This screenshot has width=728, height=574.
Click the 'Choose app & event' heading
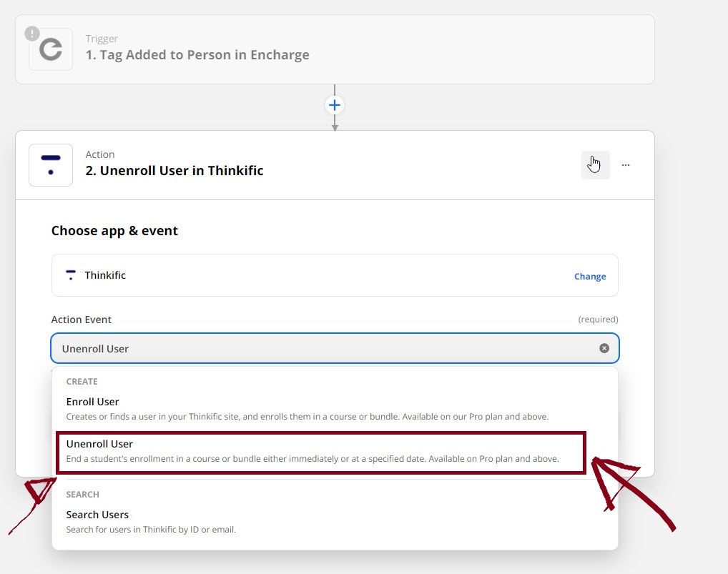(114, 231)
